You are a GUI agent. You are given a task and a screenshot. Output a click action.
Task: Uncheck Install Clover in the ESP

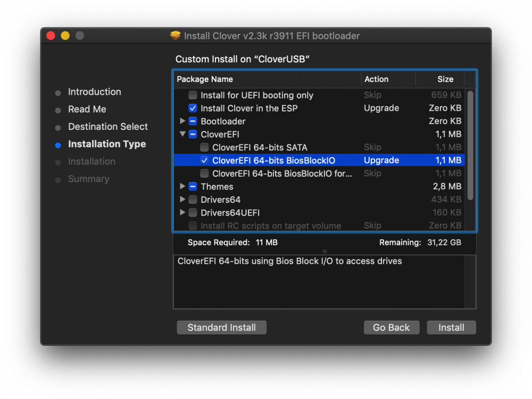tap(193, 108)
